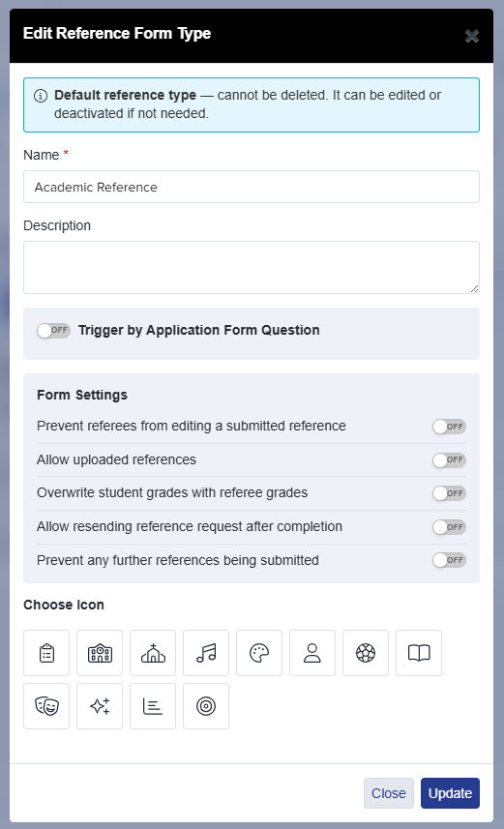
Task: Choose the soccer ball icon
Action: (366, 653)
